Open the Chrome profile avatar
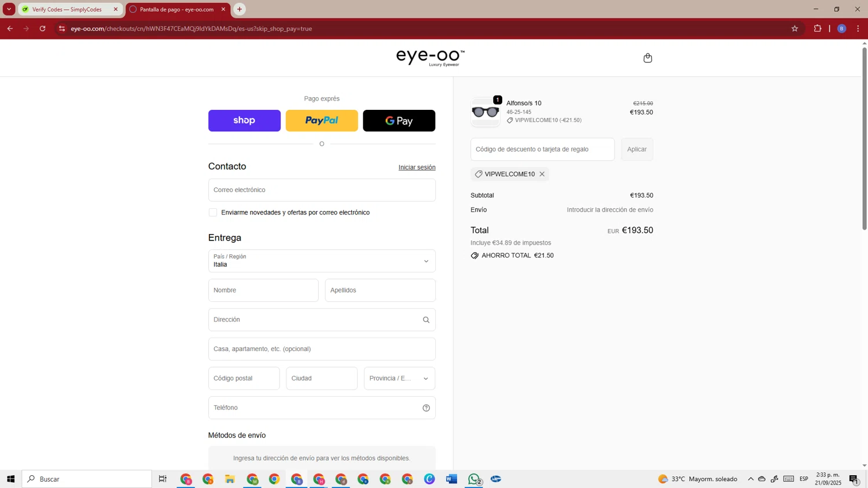Screen dimensions: 868x488 (x=841, y=28)
